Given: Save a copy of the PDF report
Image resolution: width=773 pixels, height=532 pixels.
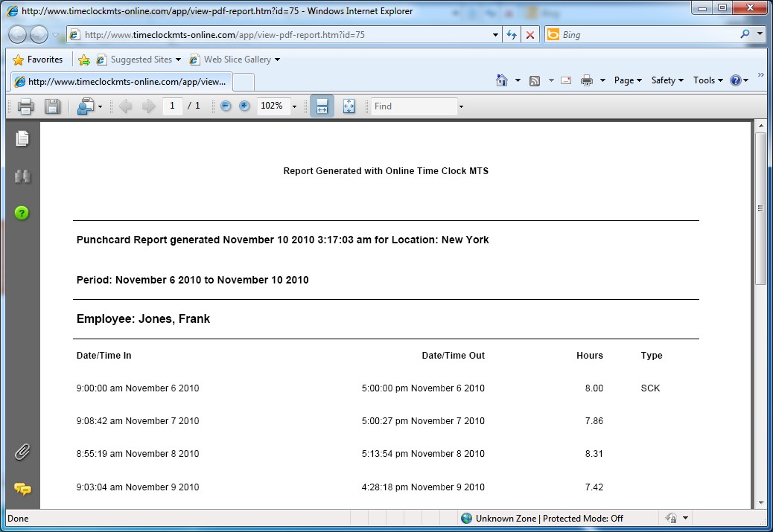Looking at the screenshot, I should click(x=52, y=106).
